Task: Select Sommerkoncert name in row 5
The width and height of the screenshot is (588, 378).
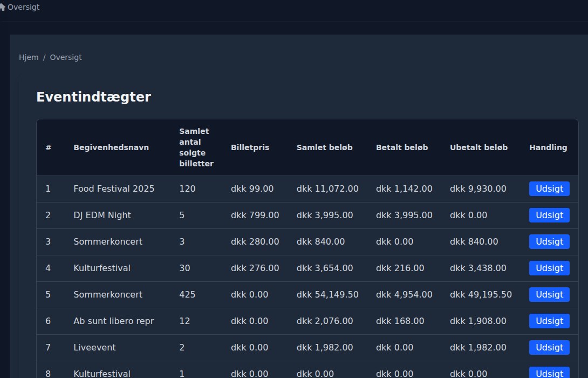Action: 108,295
